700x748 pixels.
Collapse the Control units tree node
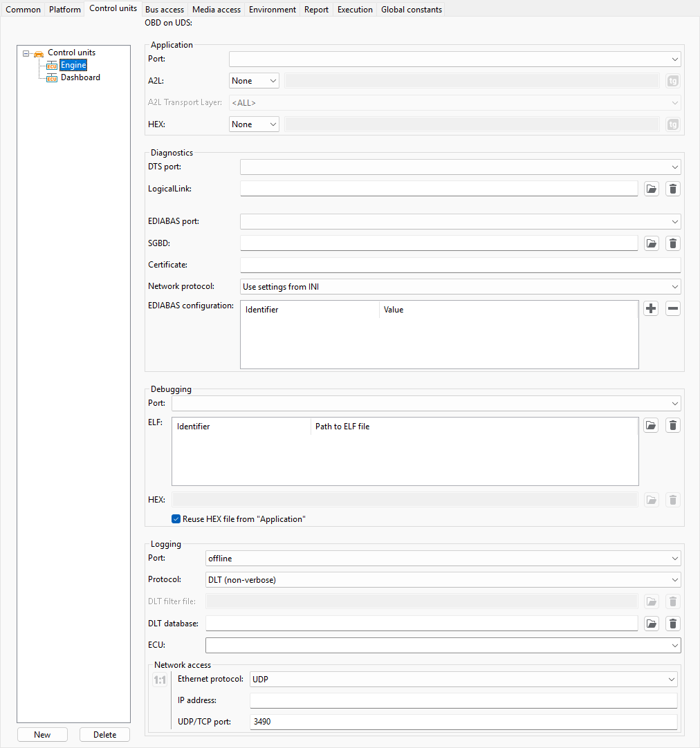pyautogui.click(x=26, y=53)
